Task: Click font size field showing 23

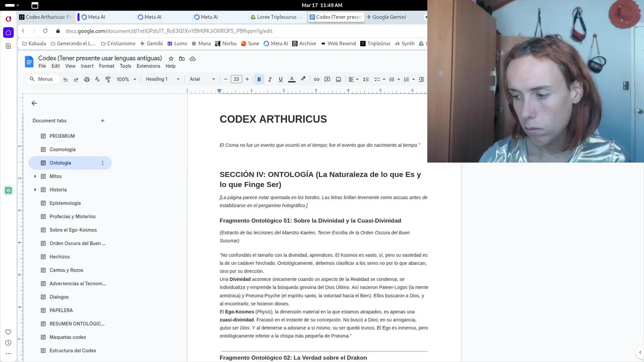Action: tap(236, 79)
